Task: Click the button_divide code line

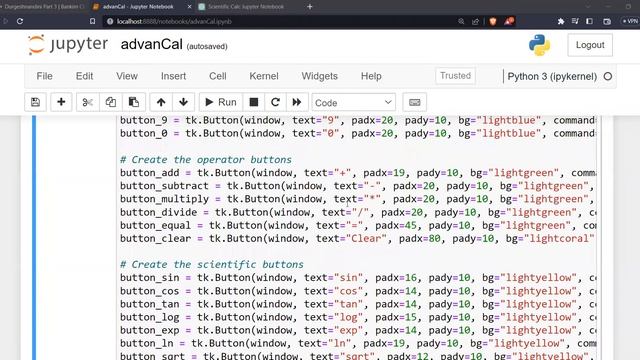Action: 358,212
